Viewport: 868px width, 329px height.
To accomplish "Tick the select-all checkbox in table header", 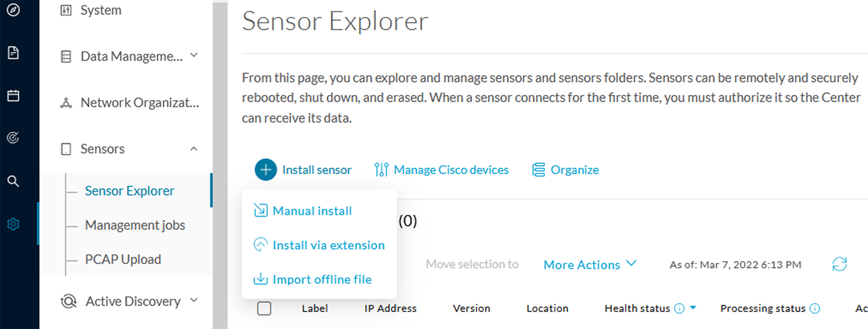I will (264, 308).
